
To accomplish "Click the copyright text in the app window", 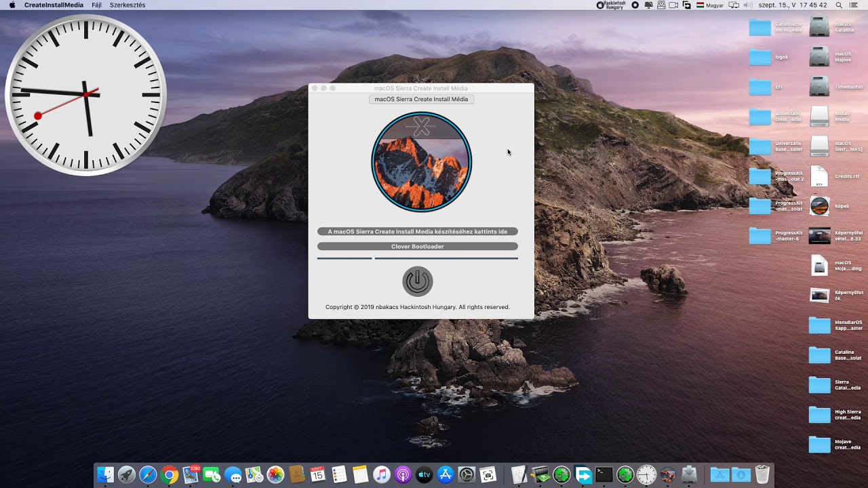I will tap(418, 307).
